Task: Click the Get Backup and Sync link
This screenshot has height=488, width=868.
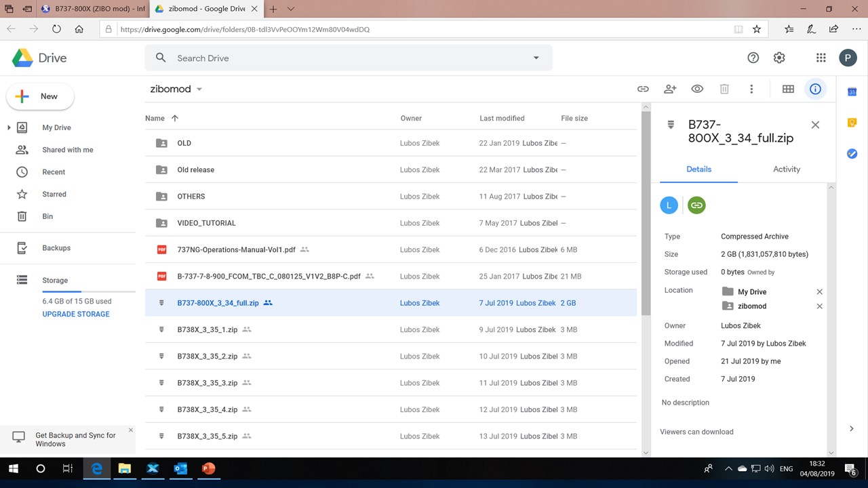Action: coord(75,439)
